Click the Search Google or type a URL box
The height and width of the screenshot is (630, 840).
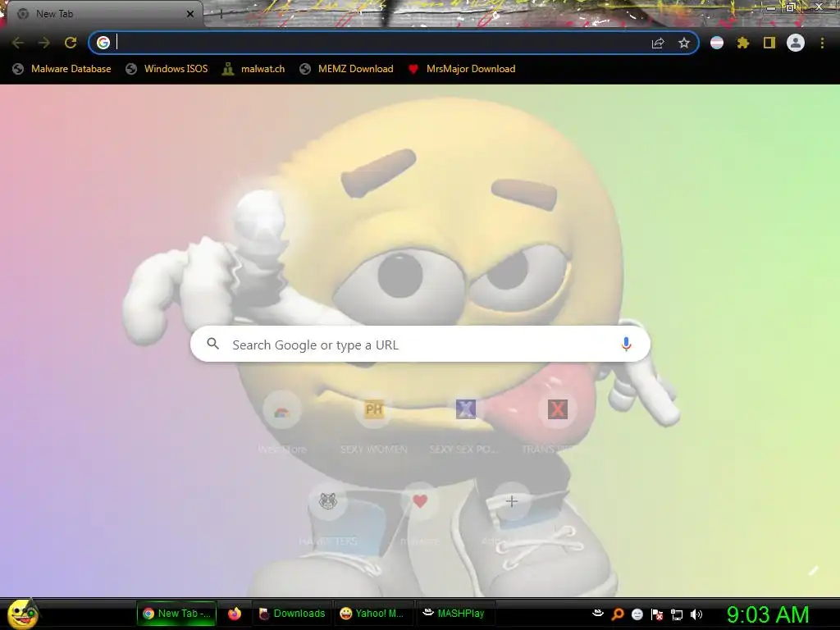(421, 344)
